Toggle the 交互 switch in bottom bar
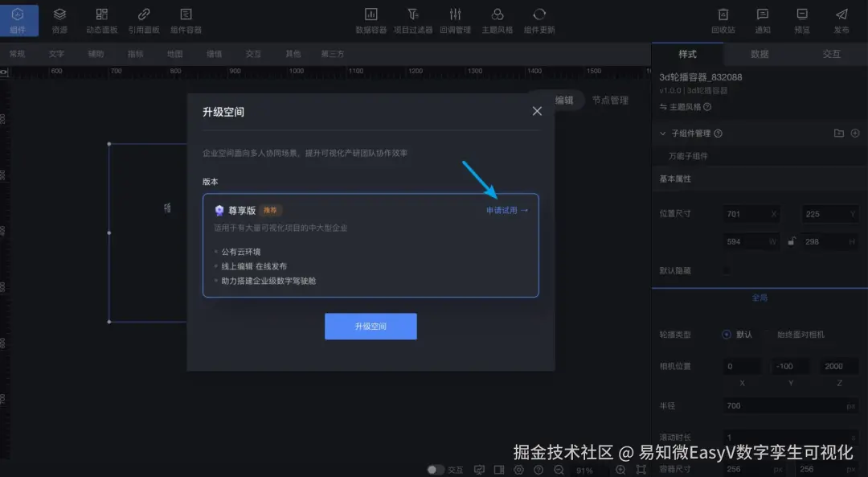 click(436, 470)
